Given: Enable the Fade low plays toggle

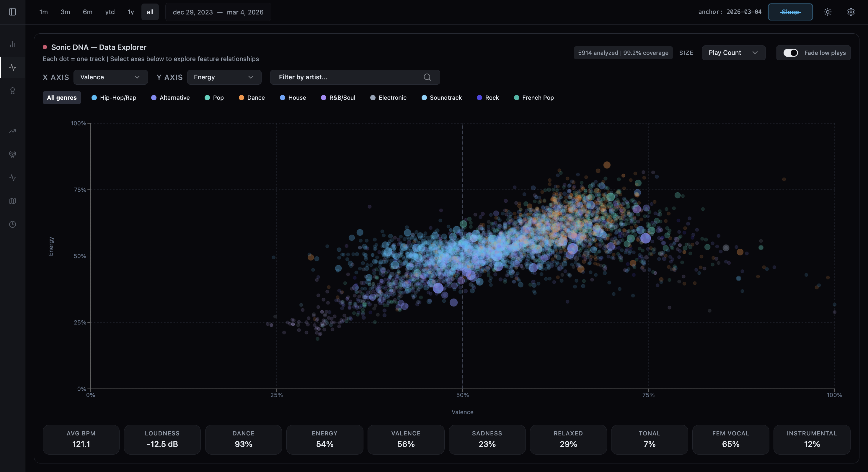Looking at the screenshot, I should tap(791, 53).
